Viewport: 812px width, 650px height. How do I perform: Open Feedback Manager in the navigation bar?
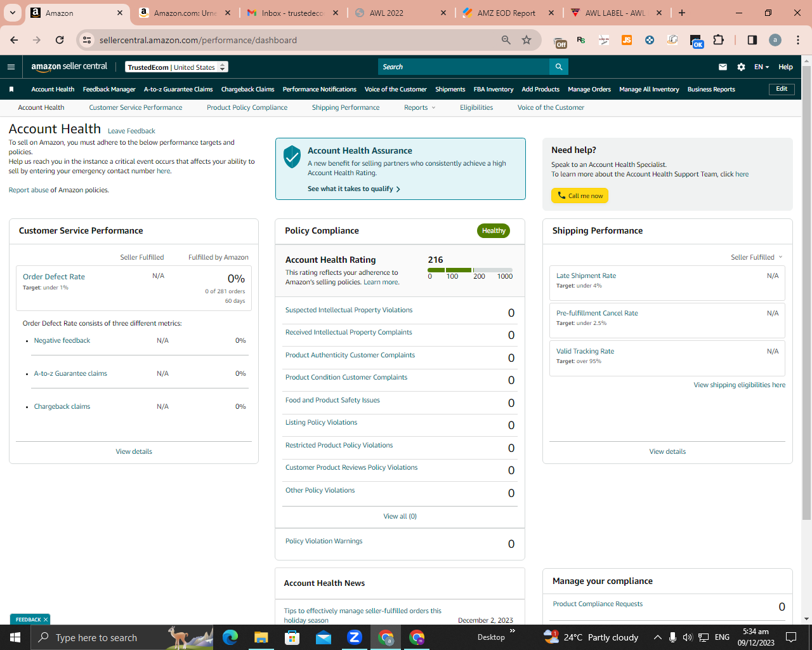click(109, 90)
